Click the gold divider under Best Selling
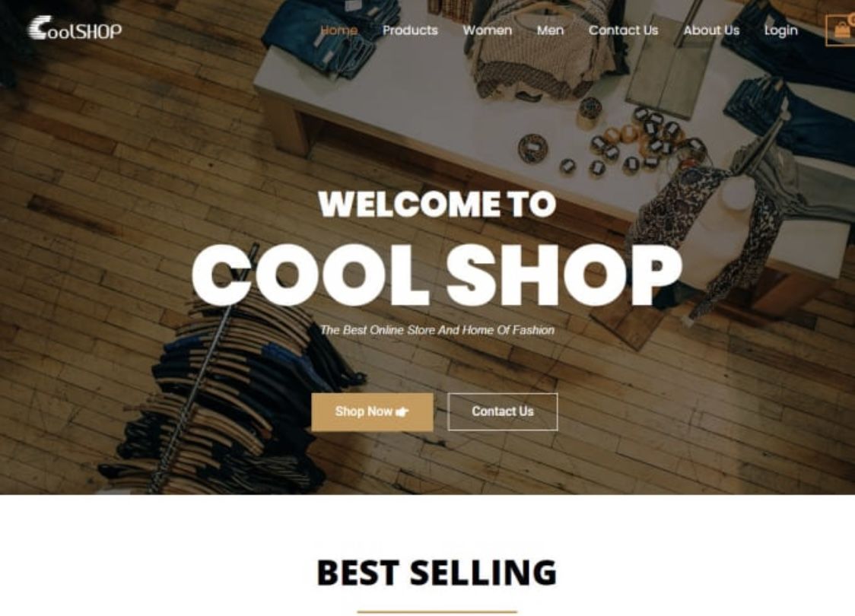 point(437,612)
